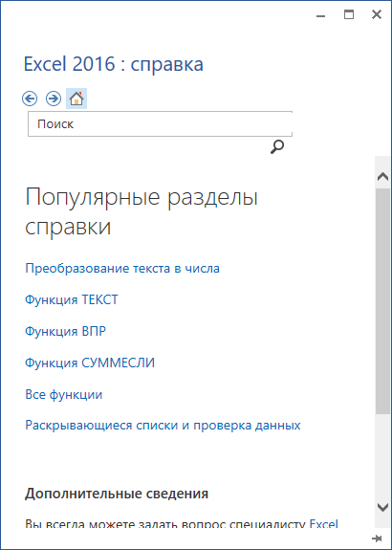Click the vertical scrollbar thumb
Image resolution: width=392 pixels, height=550 pixels.
(x=382, y=301)
